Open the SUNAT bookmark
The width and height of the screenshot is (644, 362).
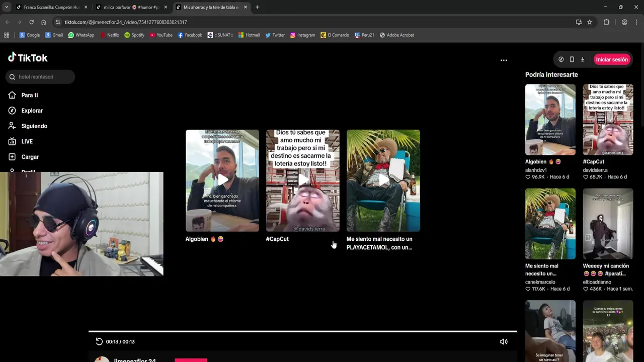click(x=220, y=35)
